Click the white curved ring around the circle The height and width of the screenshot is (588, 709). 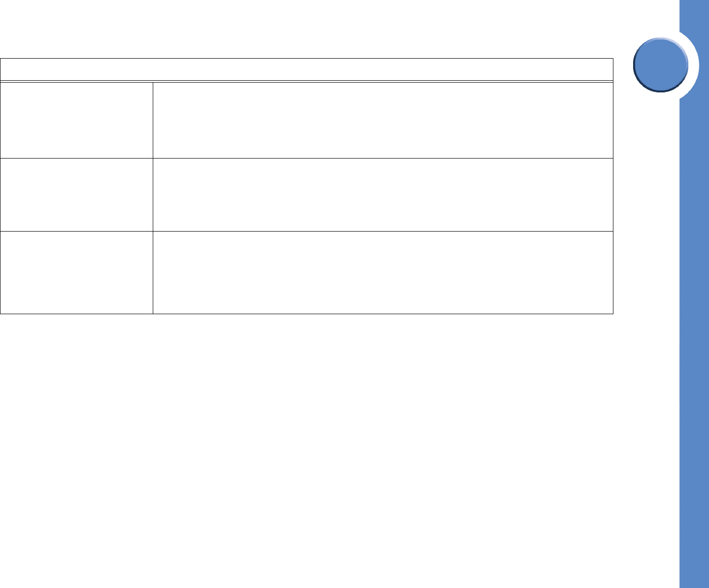(x=692, y=65)
